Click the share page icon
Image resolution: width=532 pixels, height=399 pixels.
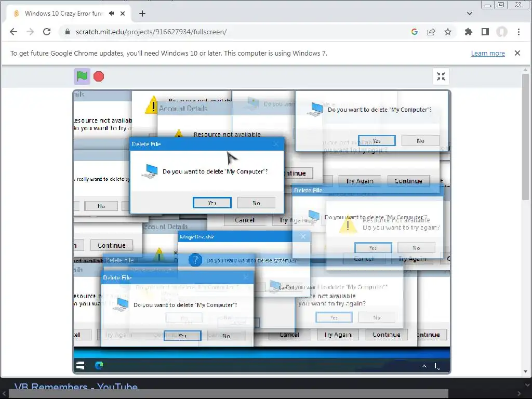coord(431,32)
